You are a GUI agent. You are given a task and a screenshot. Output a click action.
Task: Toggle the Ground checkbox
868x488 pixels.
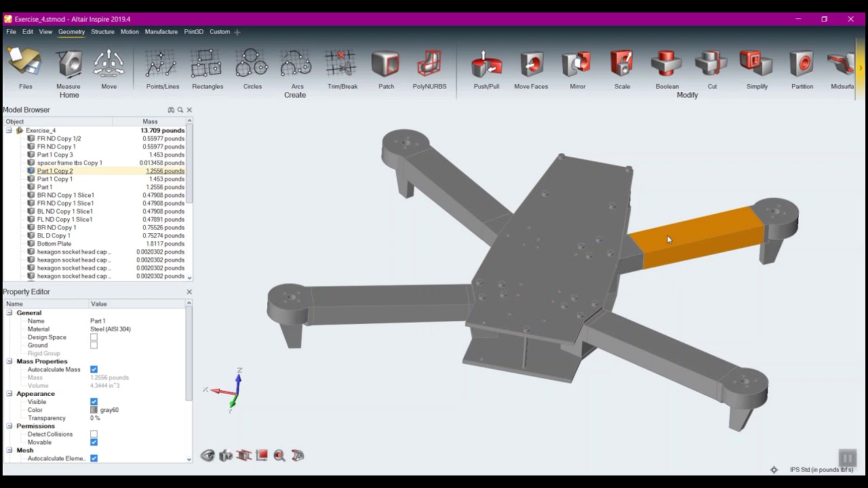(x=94, y=345)
